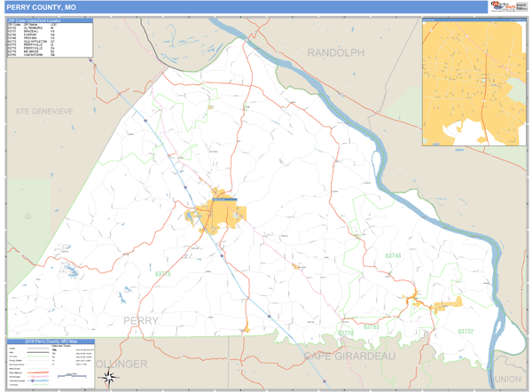Click the PERRY county label
Screen dimensions: 532x392
[141, 320]
